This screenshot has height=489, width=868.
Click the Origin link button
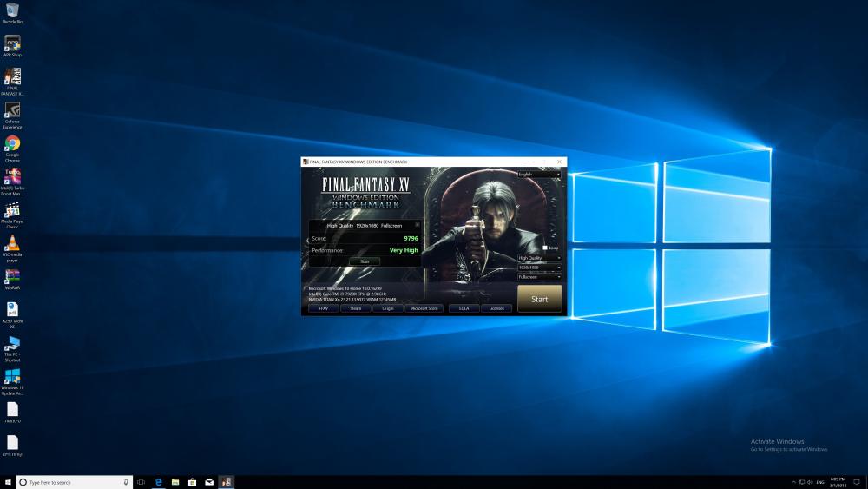(x=387, y=308)
